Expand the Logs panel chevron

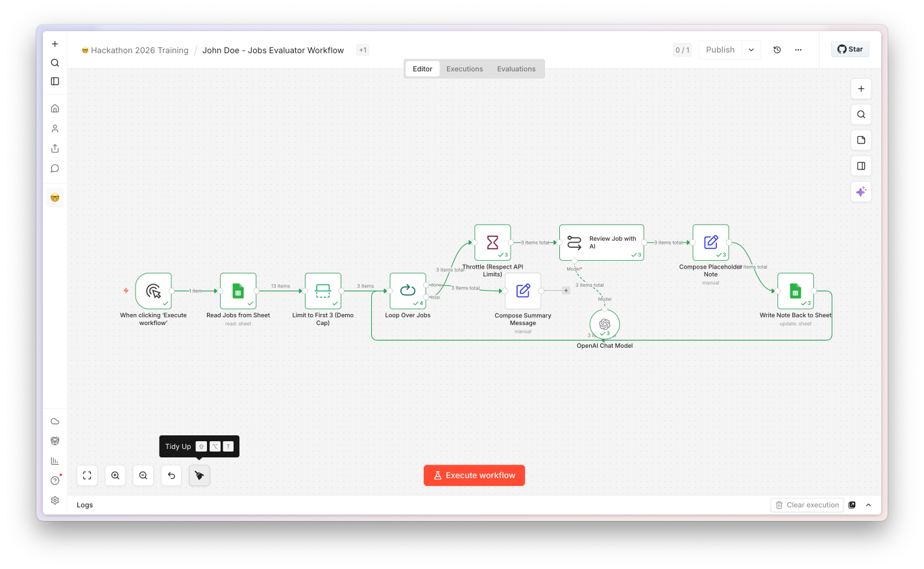point(868,505)
